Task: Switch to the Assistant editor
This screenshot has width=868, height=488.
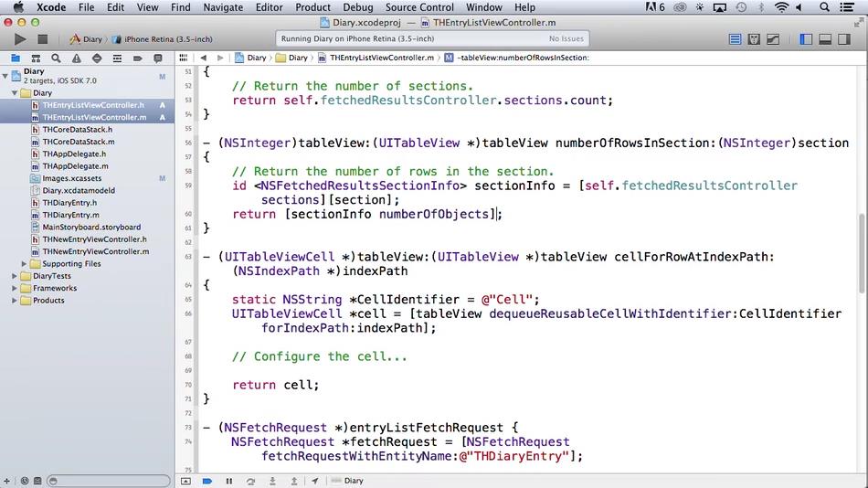Action: (755, 39)
